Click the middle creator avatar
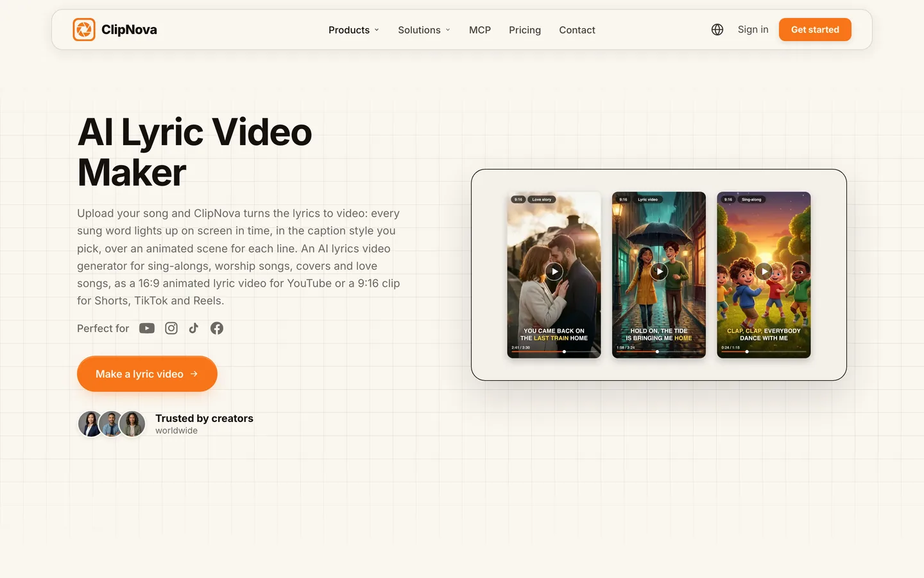The height and width of the screenshot is (578, 924). coord(111,424)
